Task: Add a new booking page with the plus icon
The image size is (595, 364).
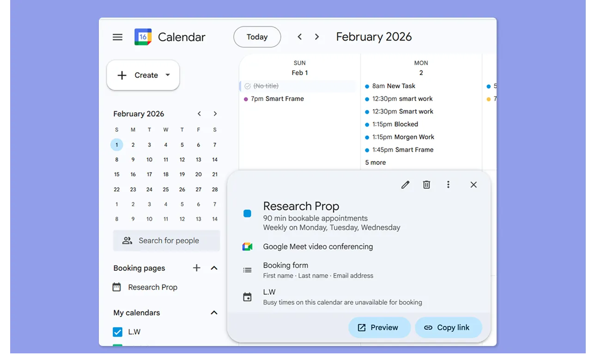Action: pos(196,268)
